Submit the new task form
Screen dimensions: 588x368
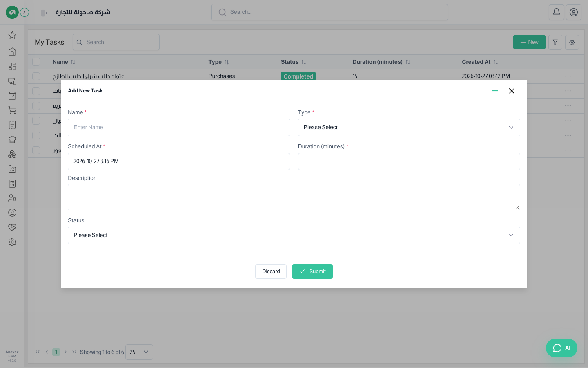coord(312,272)
